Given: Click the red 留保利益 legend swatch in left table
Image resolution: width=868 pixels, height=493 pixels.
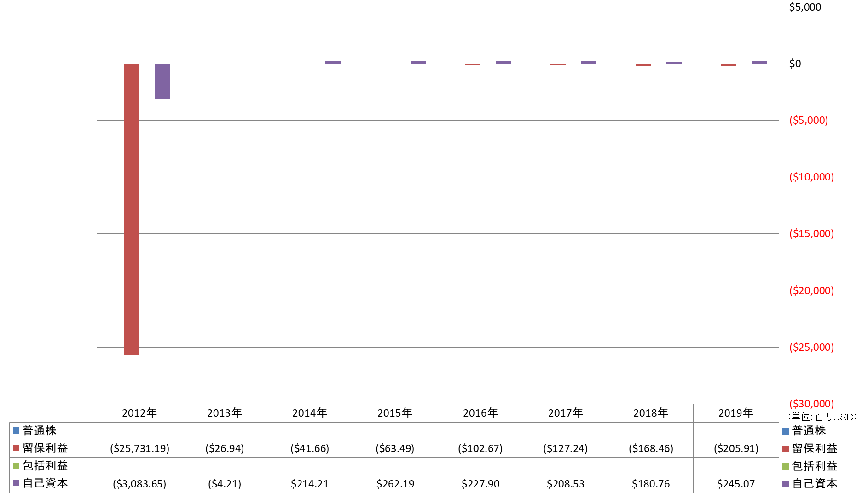Looking at the screenshot, I should (x=16, y=448).
